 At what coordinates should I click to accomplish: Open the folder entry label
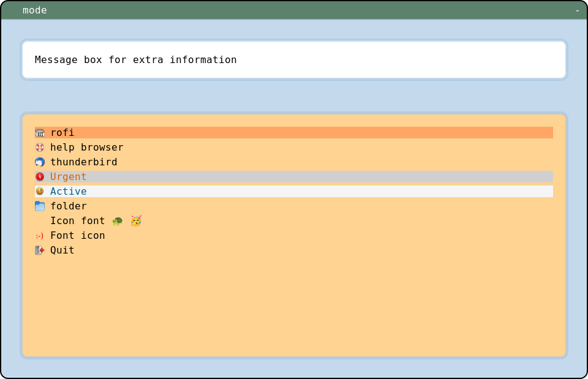[x=69, y=206]
